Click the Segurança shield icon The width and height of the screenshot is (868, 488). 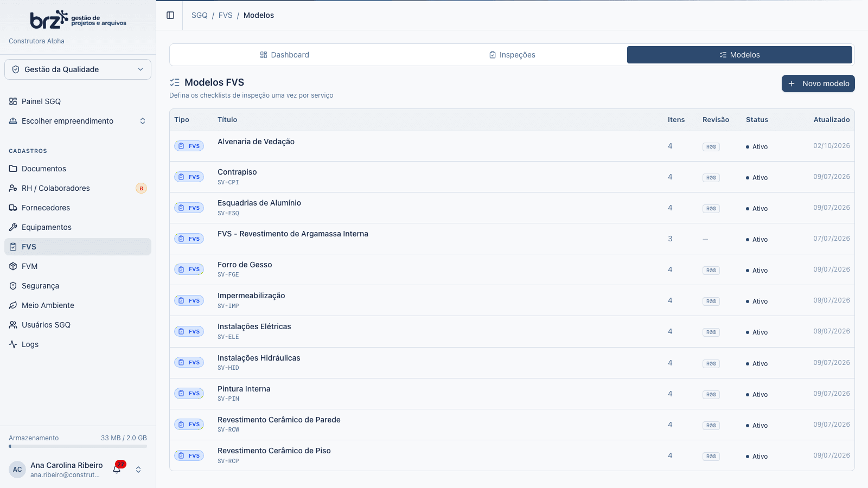[13, 286]
